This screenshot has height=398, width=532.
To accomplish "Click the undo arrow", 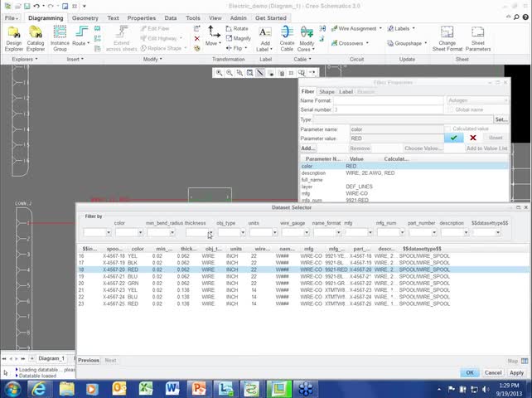I will (36, 6).
